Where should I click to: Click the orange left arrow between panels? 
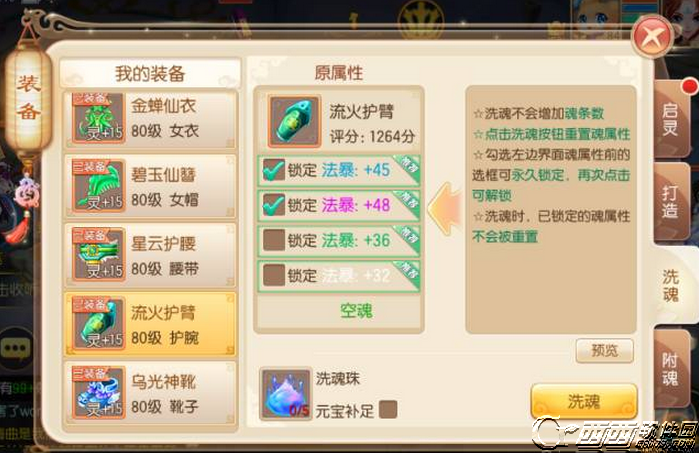[444, 209]
